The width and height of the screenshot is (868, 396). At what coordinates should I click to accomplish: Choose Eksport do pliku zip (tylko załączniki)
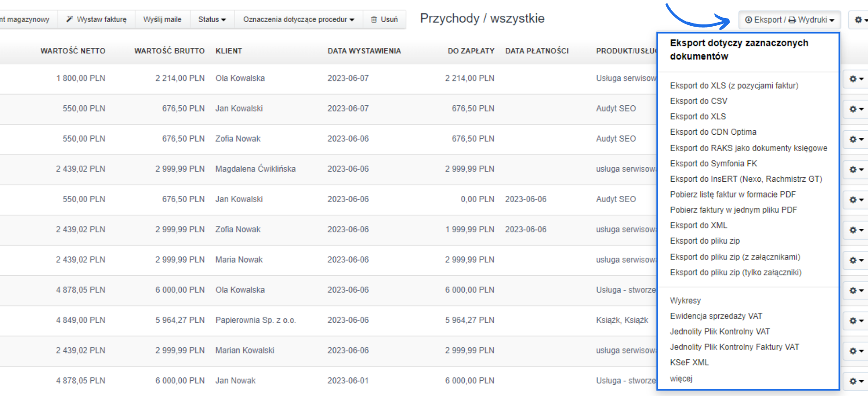[736, 272]
